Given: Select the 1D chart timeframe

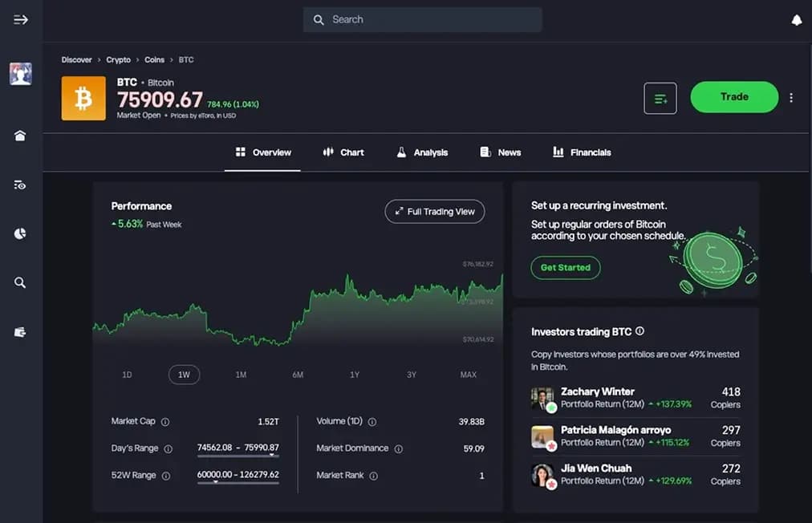Looking at the screenshot, I should 126,375.
